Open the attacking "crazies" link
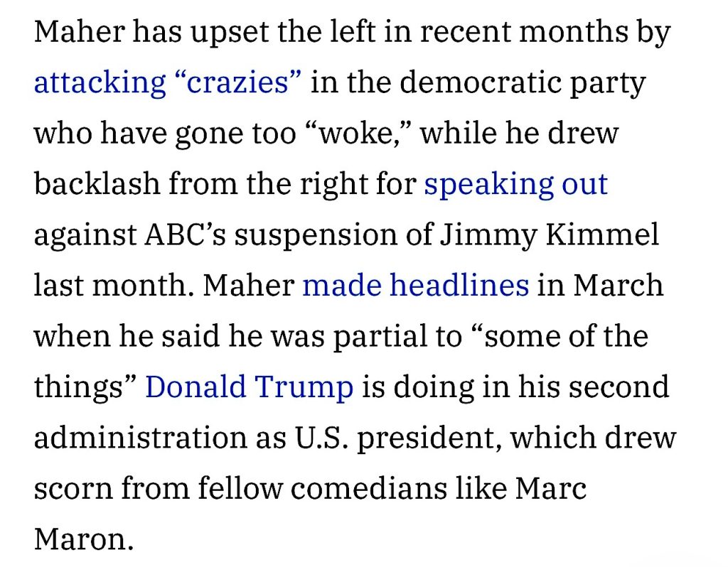 (x=168, y=83)
